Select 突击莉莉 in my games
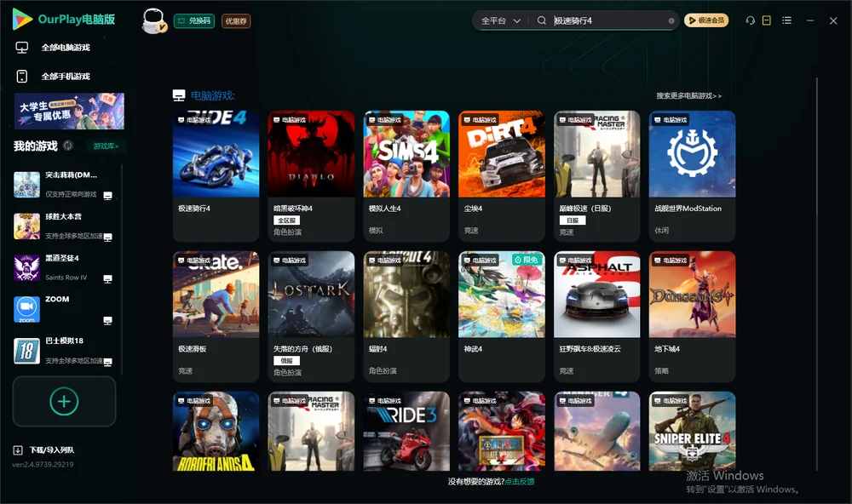This screenshot has height=504, width=852. coord(63,185)
